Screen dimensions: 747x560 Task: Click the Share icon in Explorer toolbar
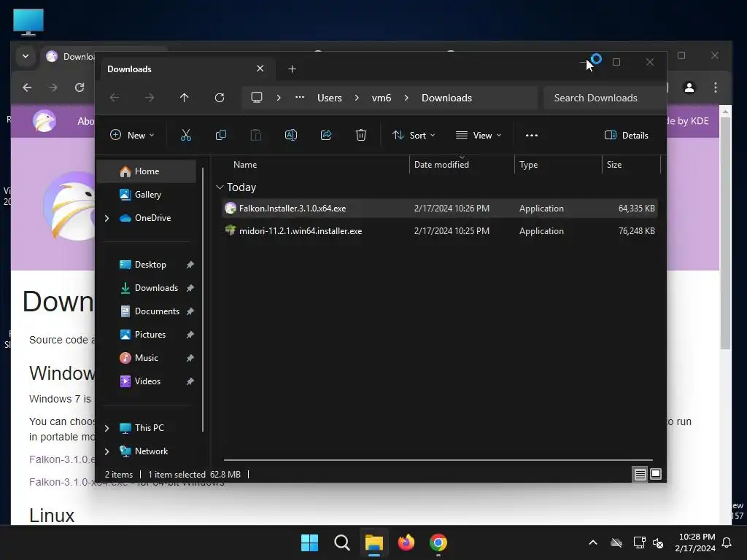pyautogui.click(x=326, y=135)
